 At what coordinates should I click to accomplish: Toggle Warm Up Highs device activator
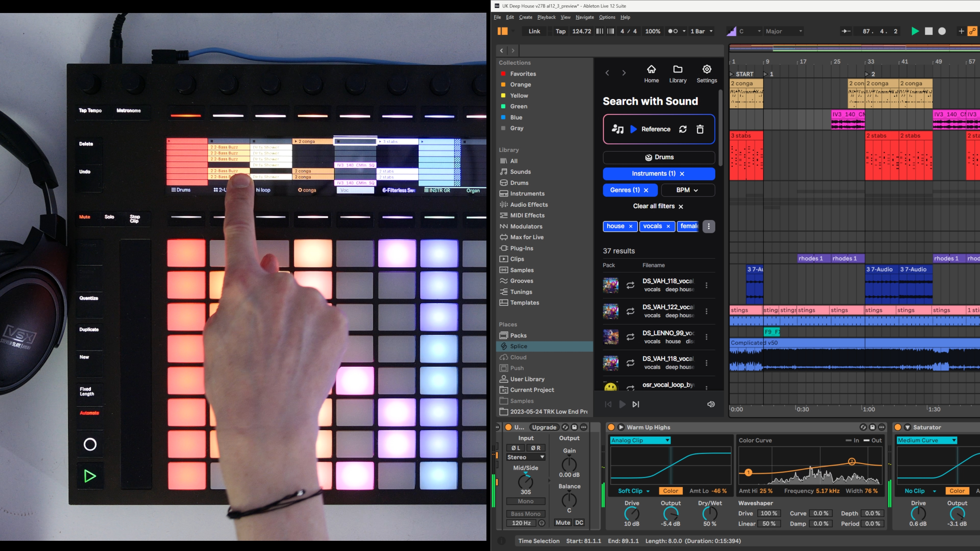[611, 427]
